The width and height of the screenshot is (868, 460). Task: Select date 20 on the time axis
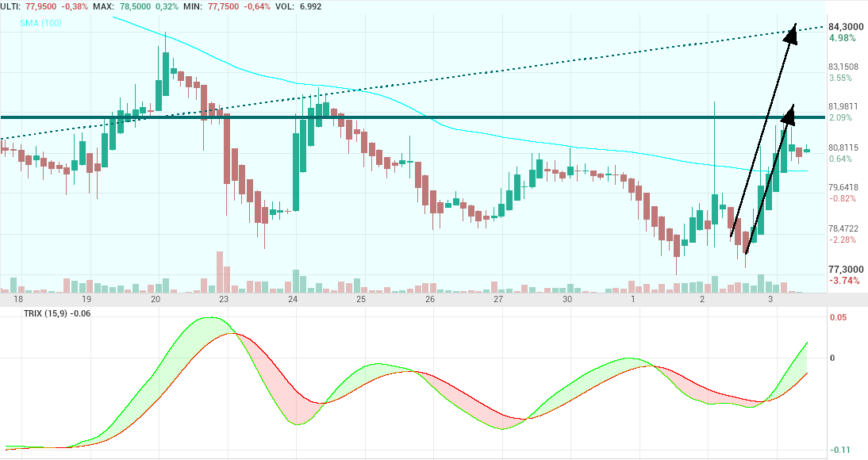tap(156, 300)
